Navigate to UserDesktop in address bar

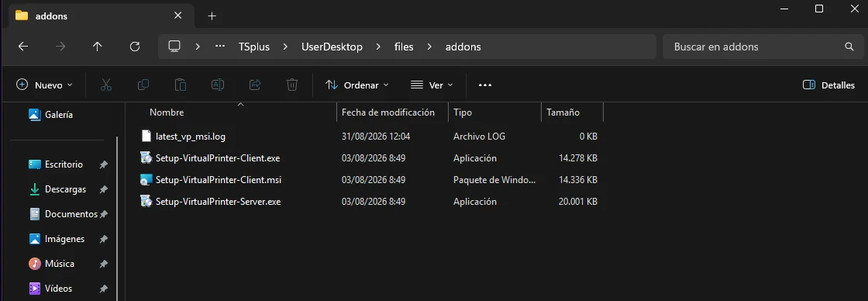(x=332, y=47)
